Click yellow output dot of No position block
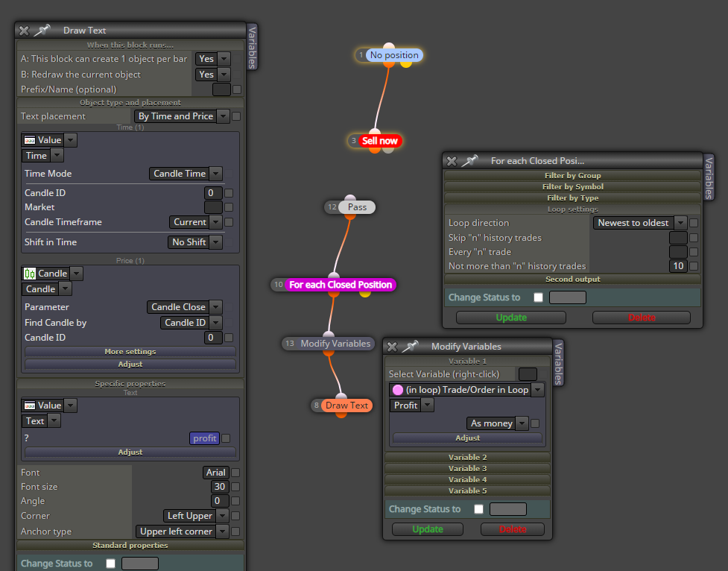 tap(406, 63)
